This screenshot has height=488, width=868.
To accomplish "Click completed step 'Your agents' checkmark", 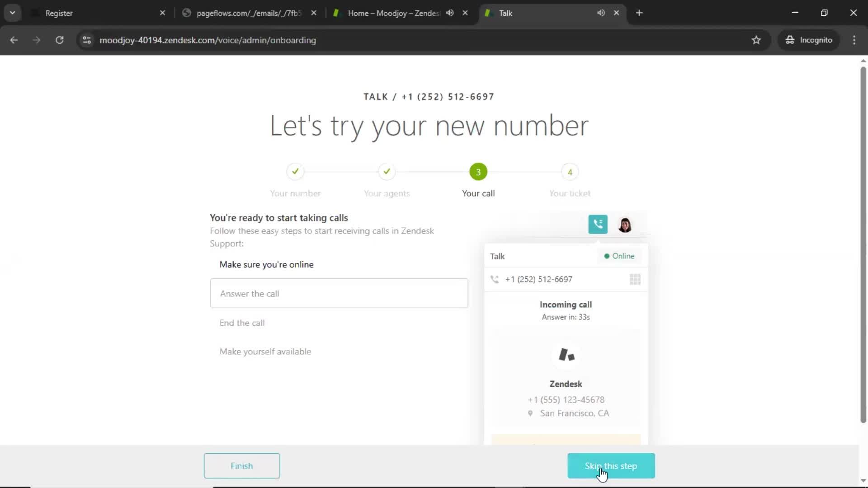I will [387, 172].
